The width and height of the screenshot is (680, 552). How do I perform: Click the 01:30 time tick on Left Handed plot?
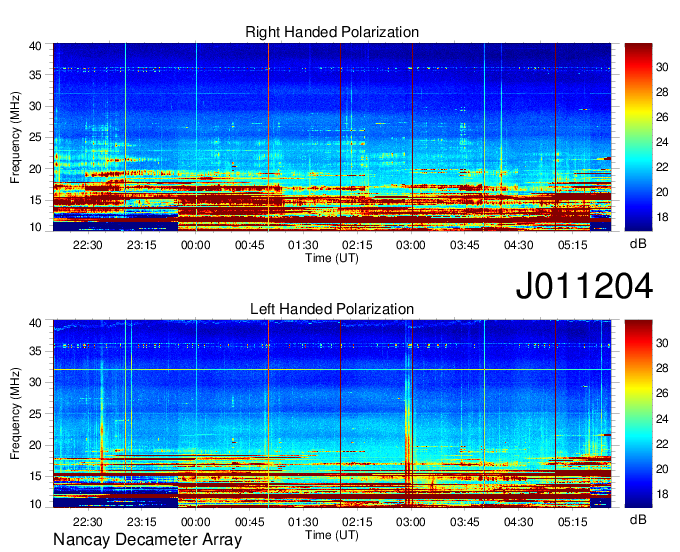[303, 522]
